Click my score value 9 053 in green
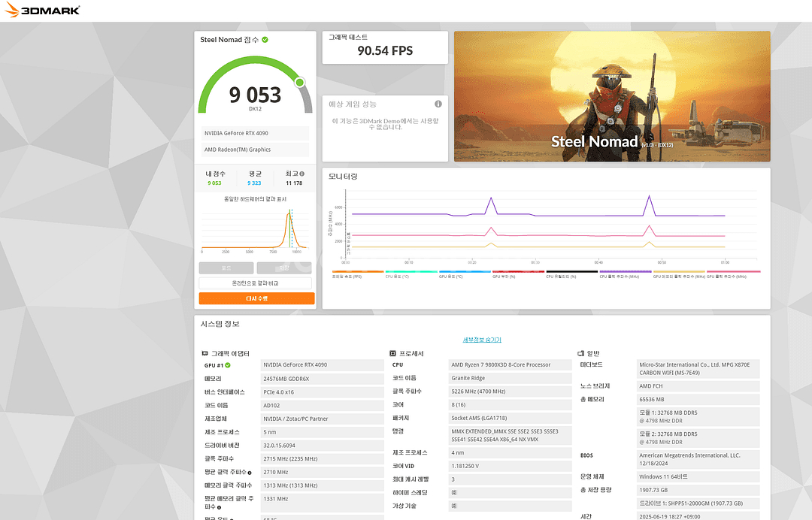The image size is (812, 520). (214, 183)
